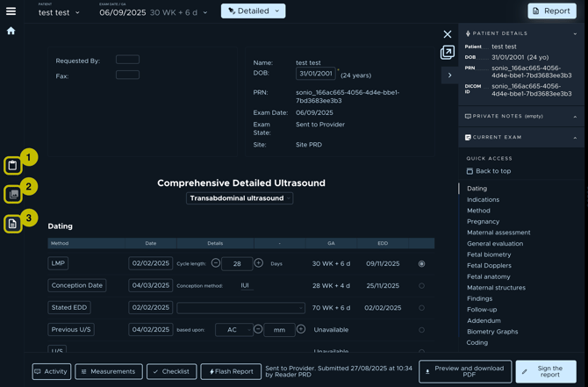Jump to Fetal biometry section
Image resolution: width=588 pixels, height=387 pixels.
489,254
